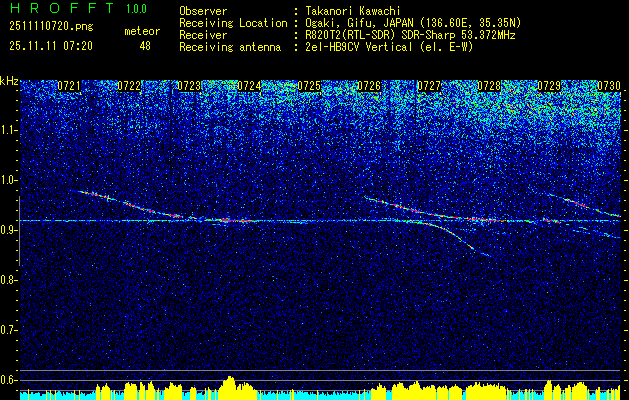Viewport: 629px width, 400px height.
Task: Click the 0726 time tick label
Action: pyautogui.click(x=369, y=86)
